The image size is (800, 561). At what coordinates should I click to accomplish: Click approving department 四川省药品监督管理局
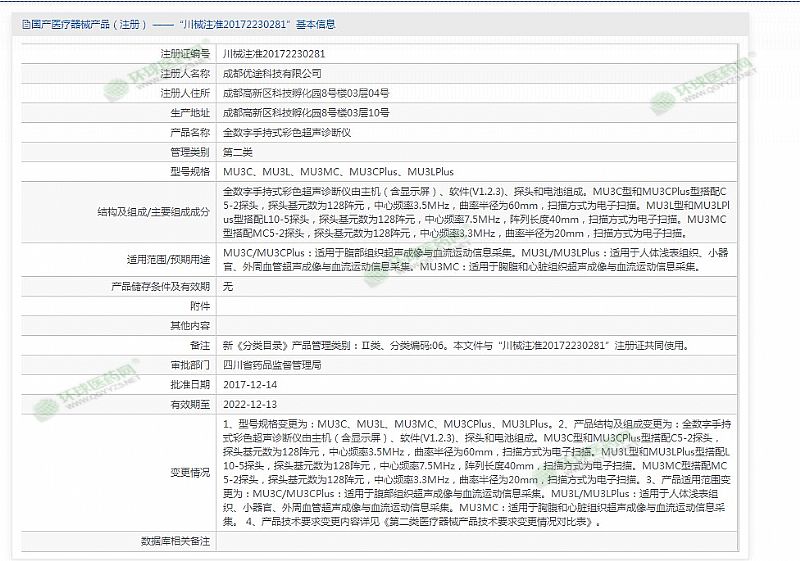(271, 365)
